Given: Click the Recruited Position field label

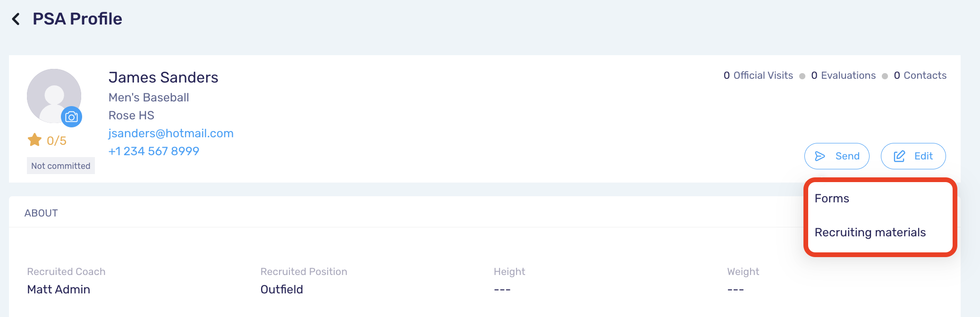Looking at the screenshot, I should pyautogui.click(x=304, y=272).
